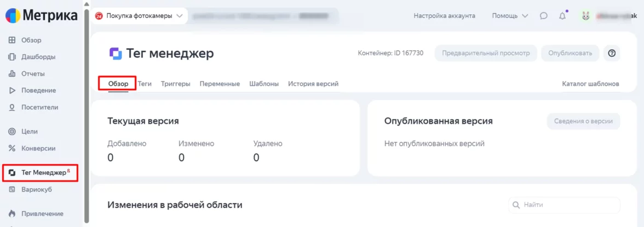644x227 pixels.
Task: Switch to the Триггеры tab
Action: point(176,84)
